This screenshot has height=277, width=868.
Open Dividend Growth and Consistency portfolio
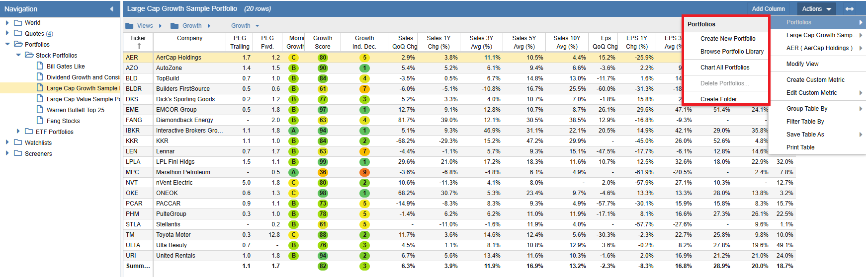pos(83,77)
